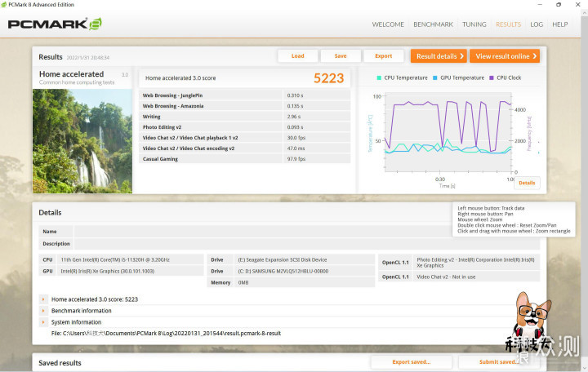Click the Seagate Expansion drive entry
The image size is (588, 372).
(283, 259)
